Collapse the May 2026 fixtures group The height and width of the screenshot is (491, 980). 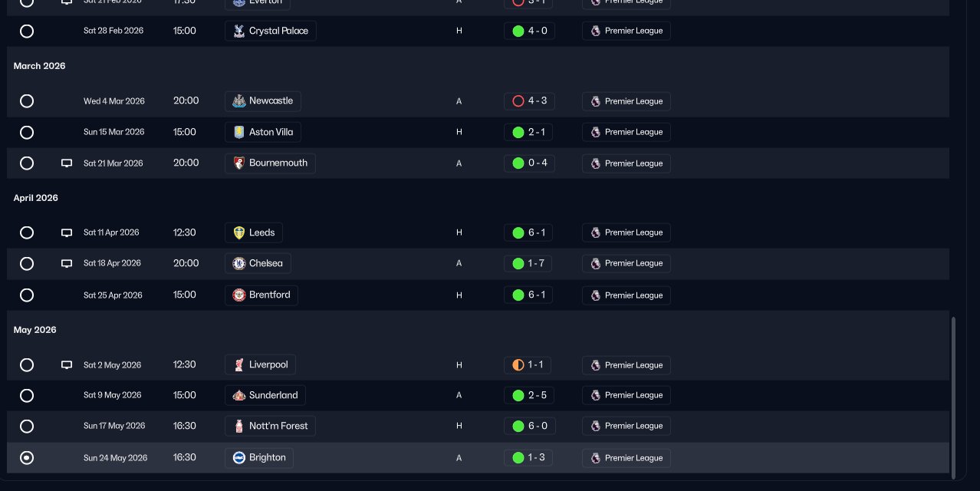[35, 330]
